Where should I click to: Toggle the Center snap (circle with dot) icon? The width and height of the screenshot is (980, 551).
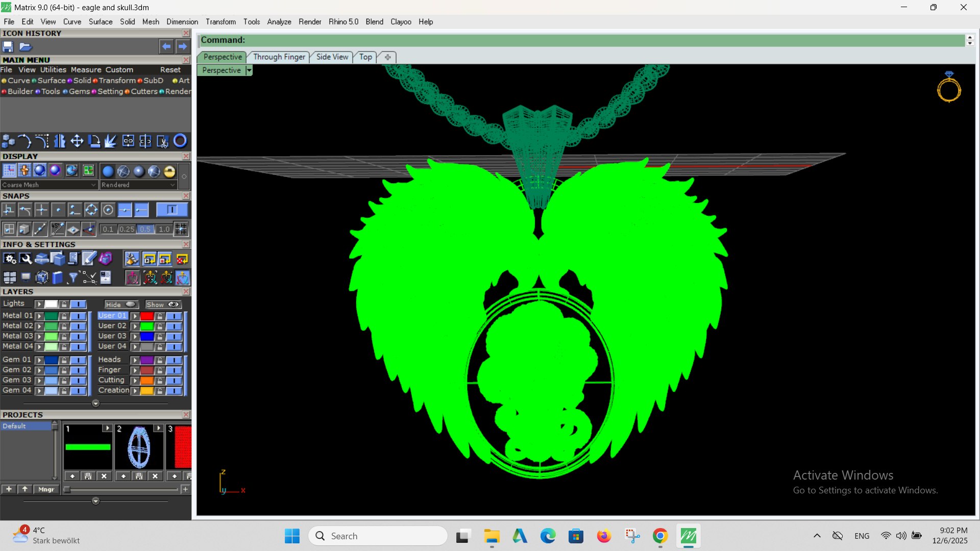(108, 210)
